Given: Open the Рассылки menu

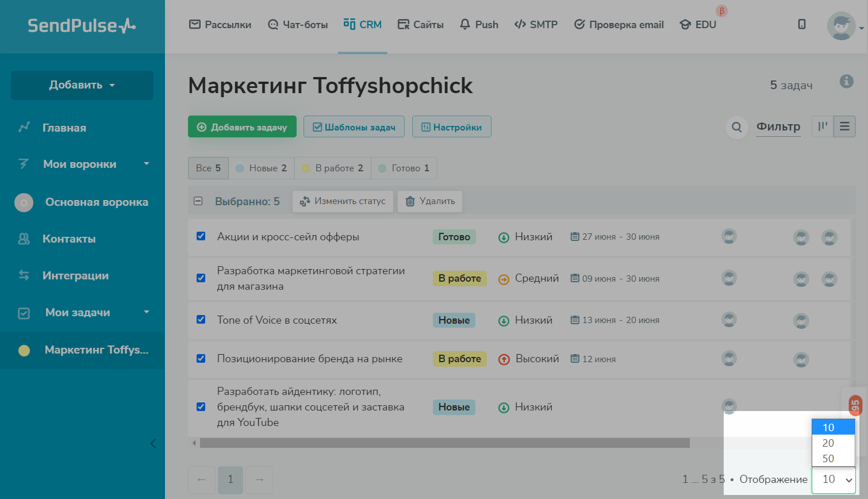Looking at the screenshot, I should pos(220,25).
